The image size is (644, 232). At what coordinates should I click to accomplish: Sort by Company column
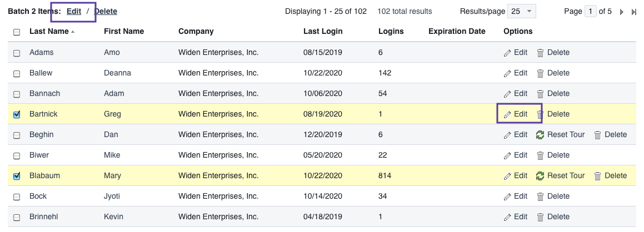click(x=196, y=31)
